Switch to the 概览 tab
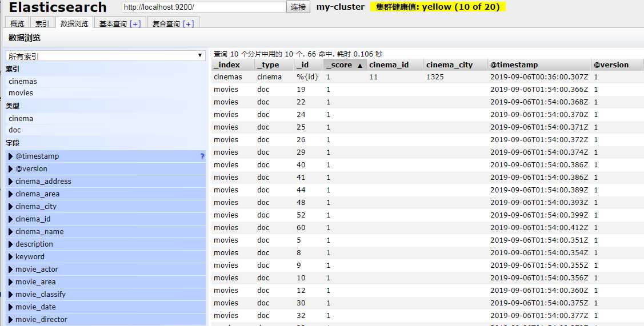 17,23
